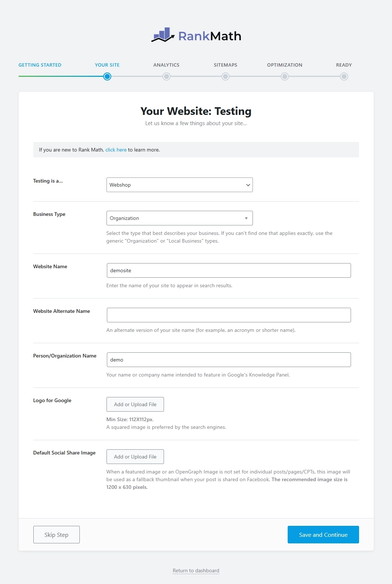Expand the Business Type Organization dropdown
Image resolution: width=392 pixels, height=584 pixels.
pos(176,218)
